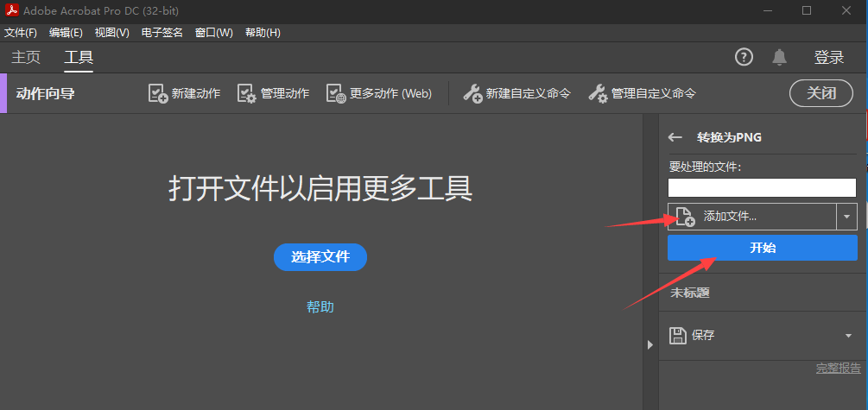
Task: Click the help question mark icon
Action: click(744, 57)
